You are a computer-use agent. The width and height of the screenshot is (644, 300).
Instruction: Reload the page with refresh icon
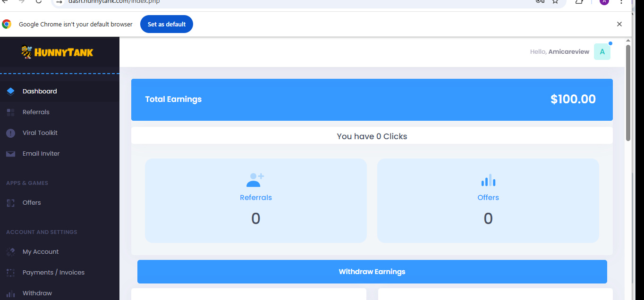[39, 2]
